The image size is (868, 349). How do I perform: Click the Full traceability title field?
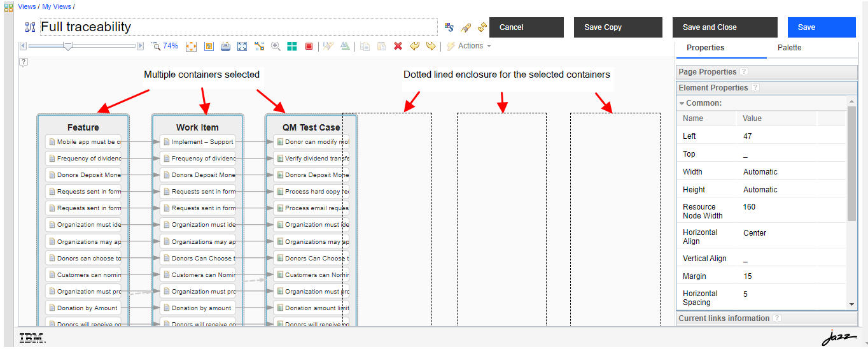239,27
